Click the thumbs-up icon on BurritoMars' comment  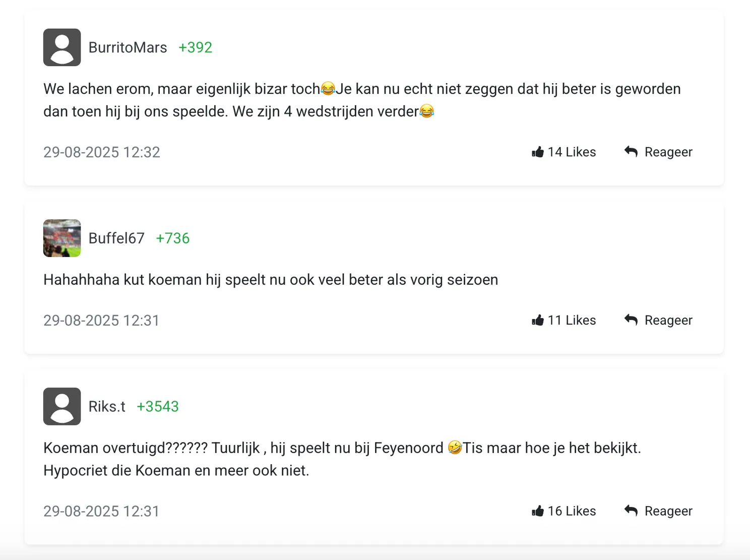(538, 152)
